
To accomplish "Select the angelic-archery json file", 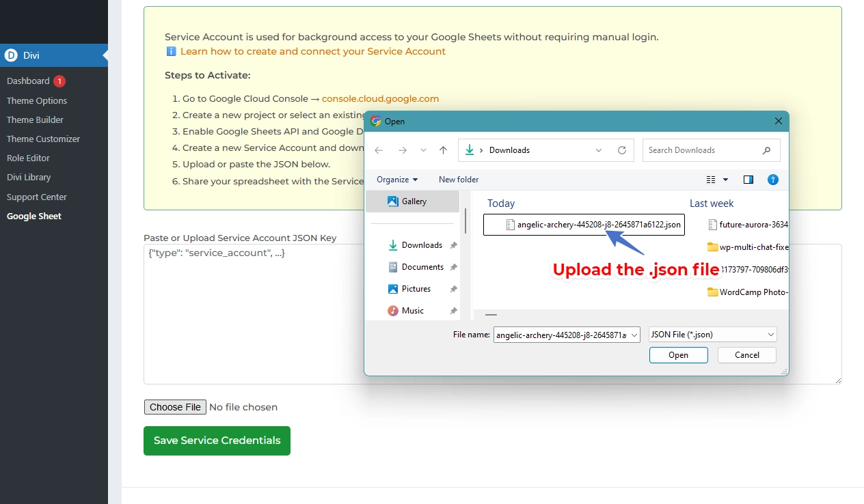I will pyautogui.click(x=583, y=224).
